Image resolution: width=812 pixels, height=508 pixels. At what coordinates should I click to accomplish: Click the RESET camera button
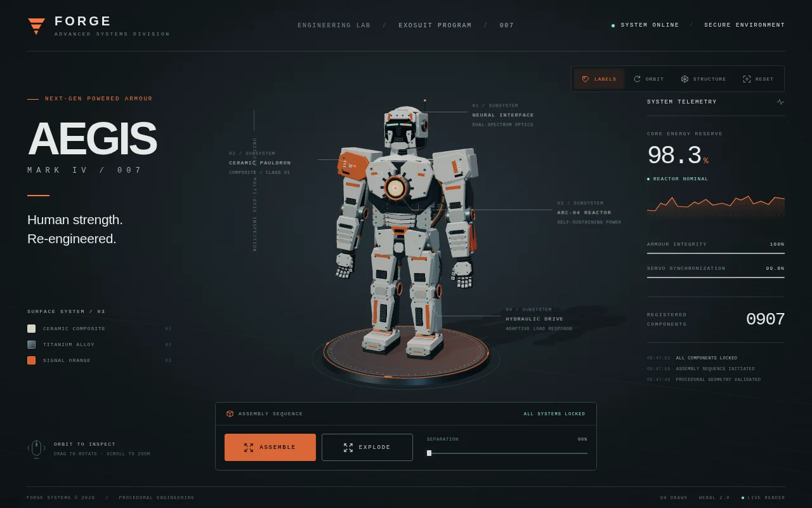click(x=758, y=79)
